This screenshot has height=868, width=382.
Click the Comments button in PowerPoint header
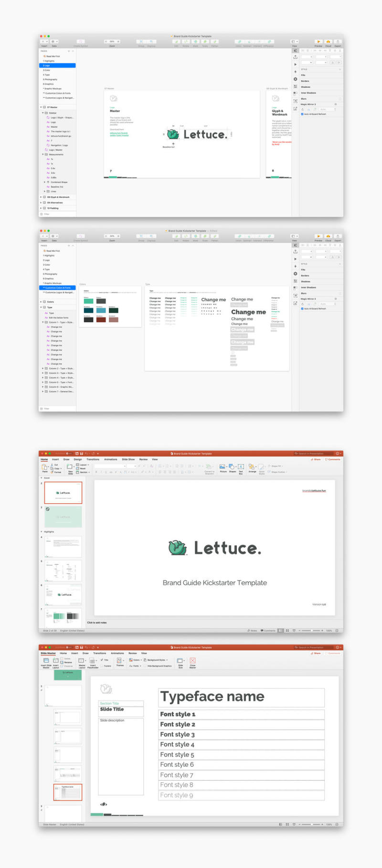pyautogui.click(x=333, y=459)
